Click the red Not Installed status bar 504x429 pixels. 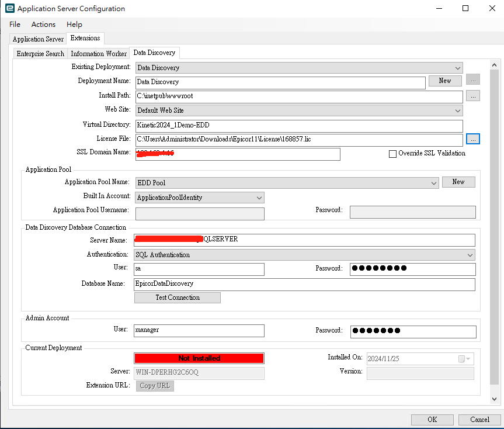[199, 358]
